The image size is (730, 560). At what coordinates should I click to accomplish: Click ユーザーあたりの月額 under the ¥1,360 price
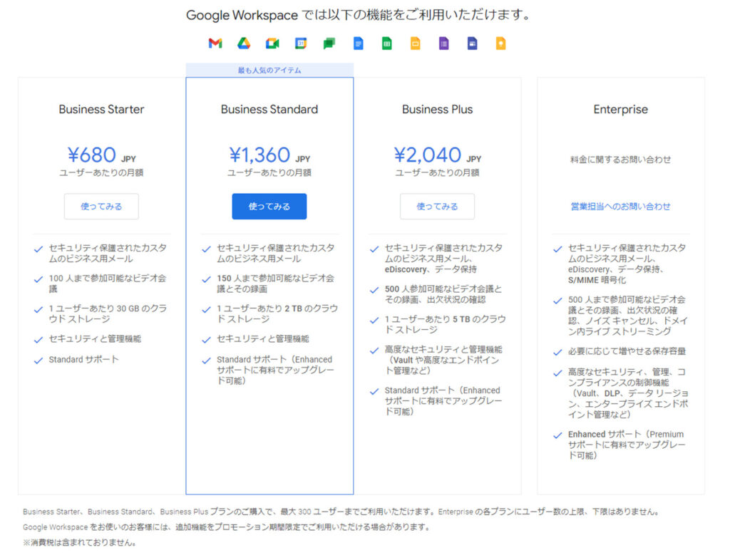coord(269,172)
